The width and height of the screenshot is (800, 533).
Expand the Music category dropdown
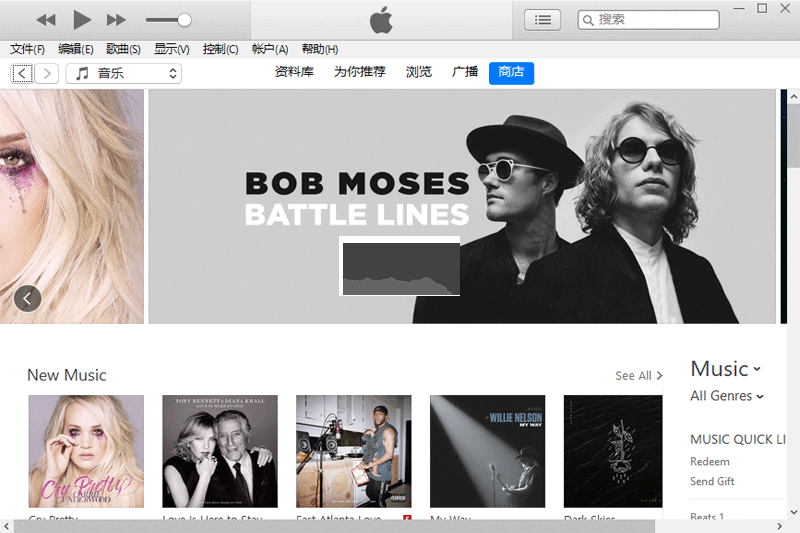(726, 369)
